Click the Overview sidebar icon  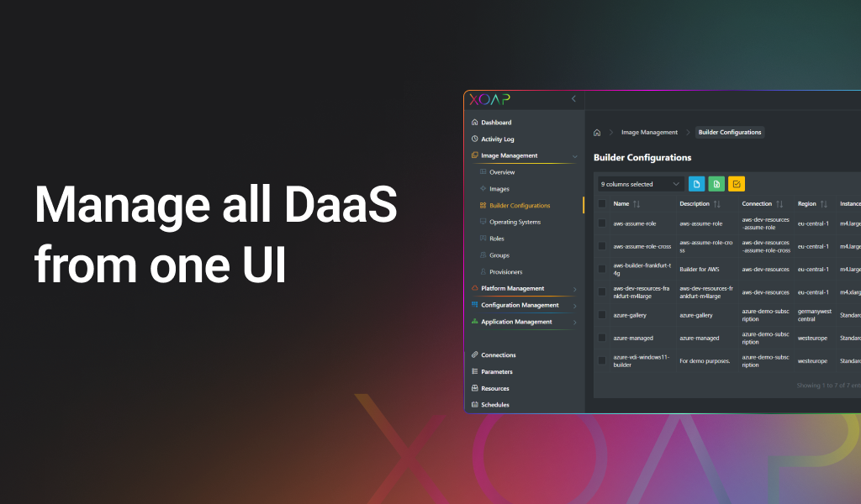(483, 171)
